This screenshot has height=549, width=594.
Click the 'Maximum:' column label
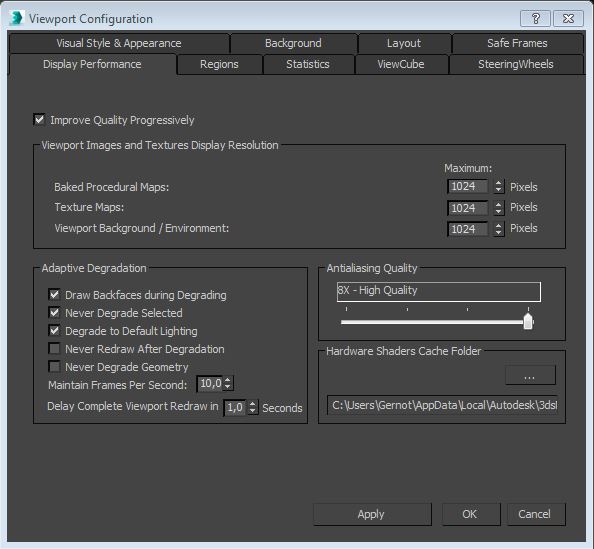[468, 168]
